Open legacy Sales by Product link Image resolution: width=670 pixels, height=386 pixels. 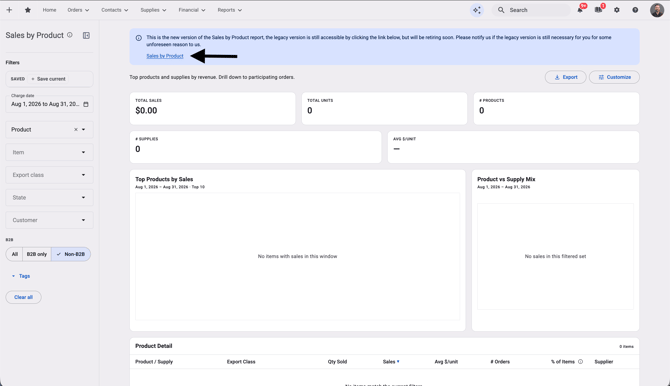[x=165, y=56]
